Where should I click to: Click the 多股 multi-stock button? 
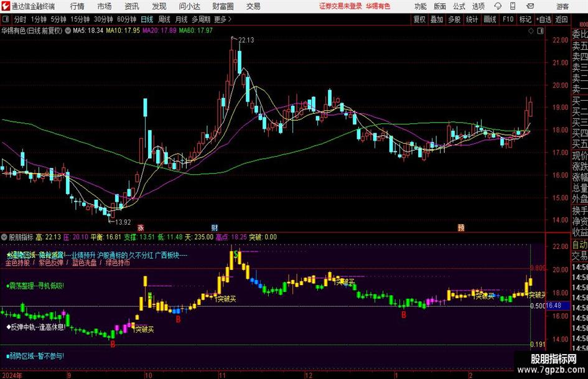454,19
